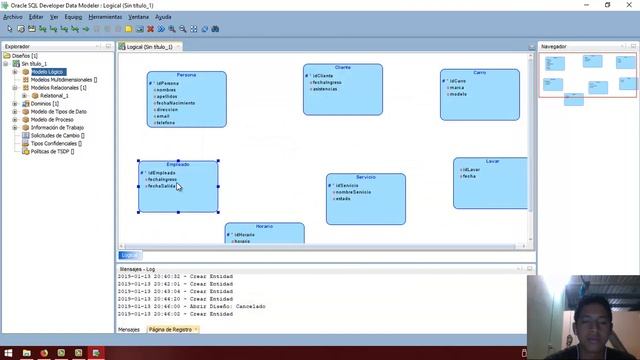
Task: Insert a picture with the New Picture tool
Action: (140, 29)
